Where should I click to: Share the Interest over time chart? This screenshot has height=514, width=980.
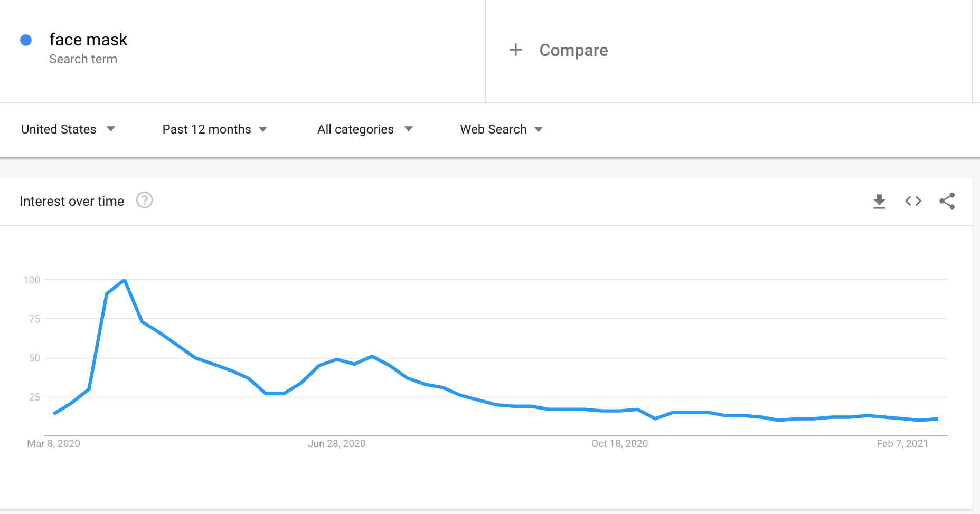point(947,201)
